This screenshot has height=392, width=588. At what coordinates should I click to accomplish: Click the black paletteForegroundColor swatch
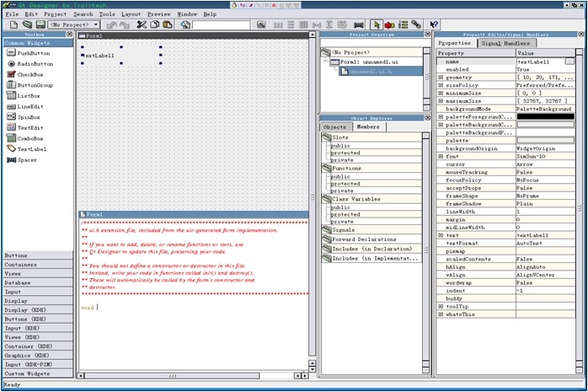[545, 117]
